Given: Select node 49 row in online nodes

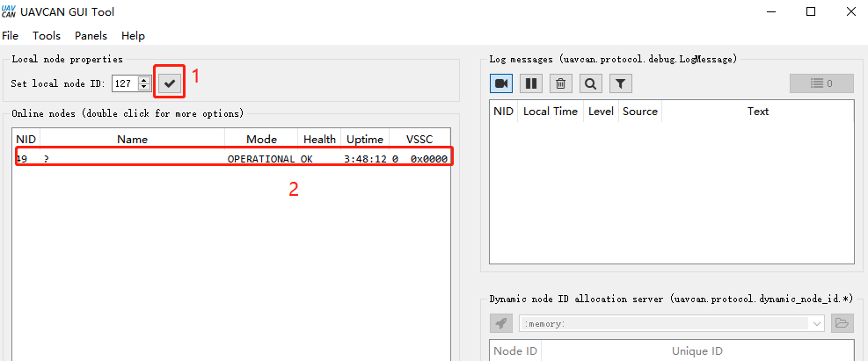Looking at the screenshot, I should 232,159.
